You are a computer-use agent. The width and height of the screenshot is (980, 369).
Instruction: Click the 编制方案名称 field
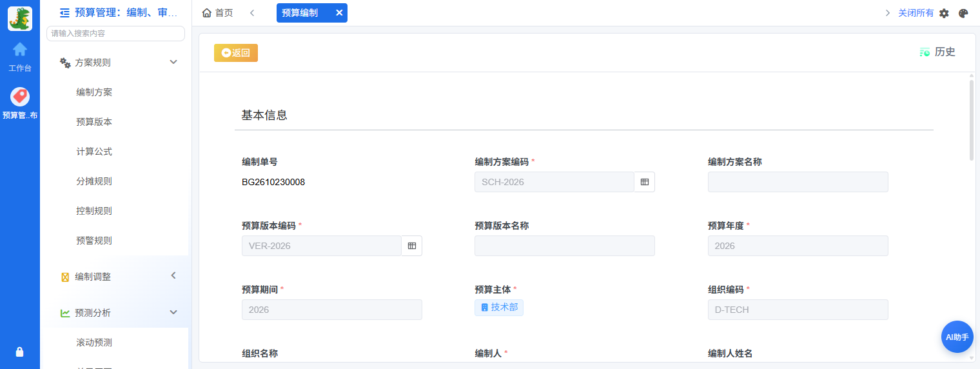tap(798, 182)
